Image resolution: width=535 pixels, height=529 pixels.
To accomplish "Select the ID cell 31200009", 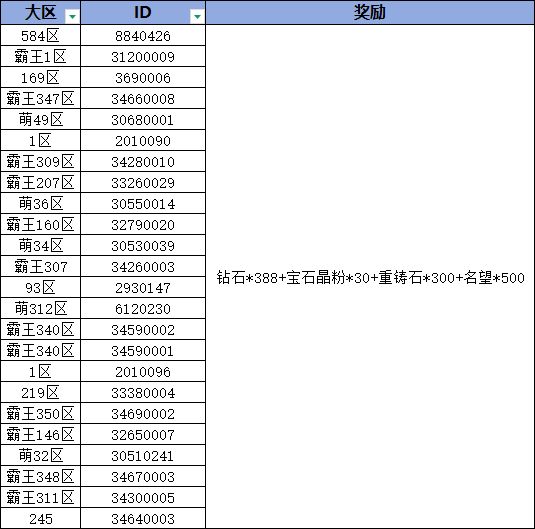I will 143,56.
